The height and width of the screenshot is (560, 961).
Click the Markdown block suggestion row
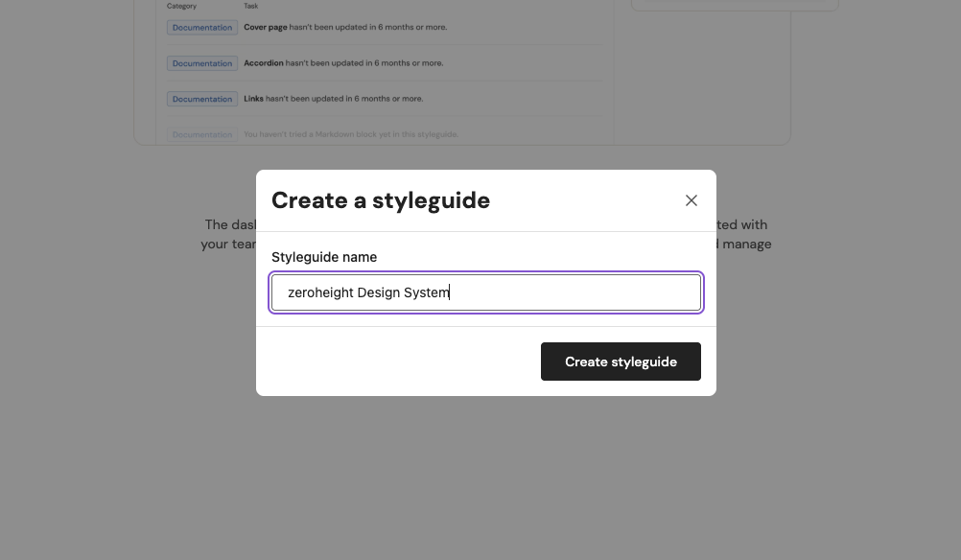tap(350, 134)
